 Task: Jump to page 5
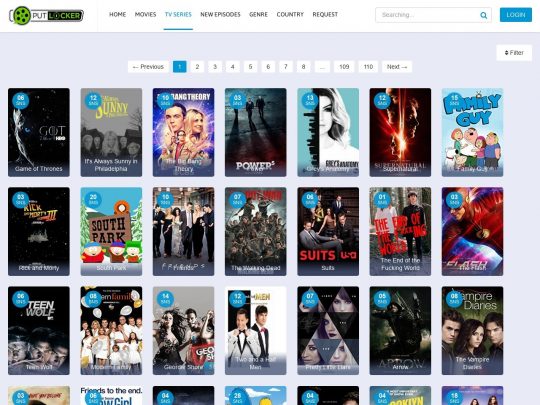click(x=250, y=67)
